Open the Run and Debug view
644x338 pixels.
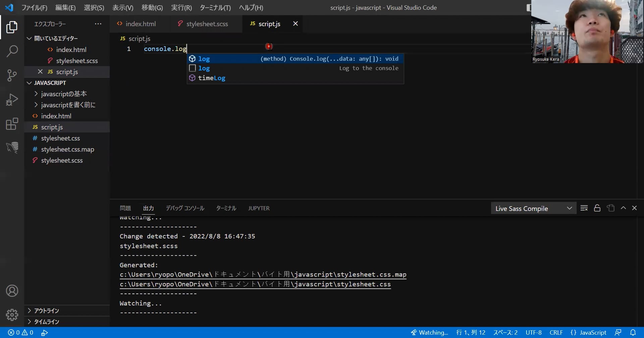pos(12,100)
